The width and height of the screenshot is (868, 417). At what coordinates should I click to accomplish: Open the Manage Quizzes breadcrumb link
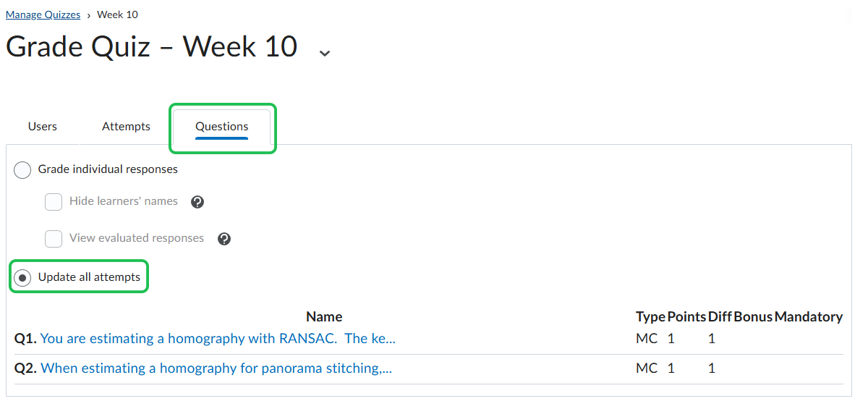(x=43, y=14)
